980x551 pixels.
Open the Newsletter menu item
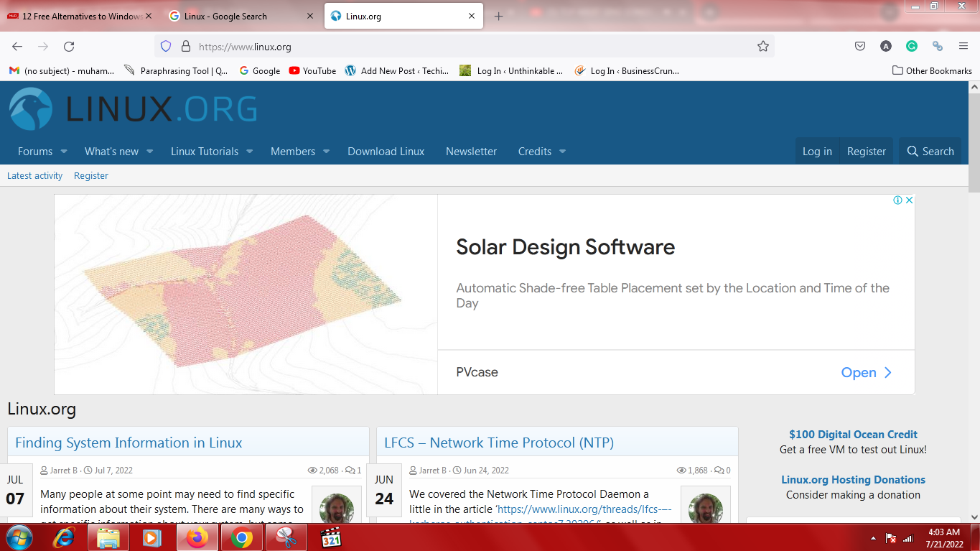(x=471, y=152)
